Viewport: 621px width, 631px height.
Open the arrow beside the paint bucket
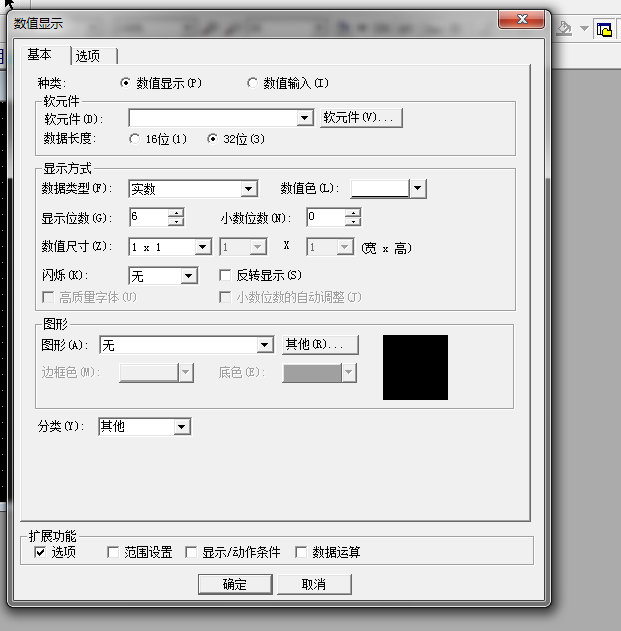pyautogui.click(x=584, y=28)
